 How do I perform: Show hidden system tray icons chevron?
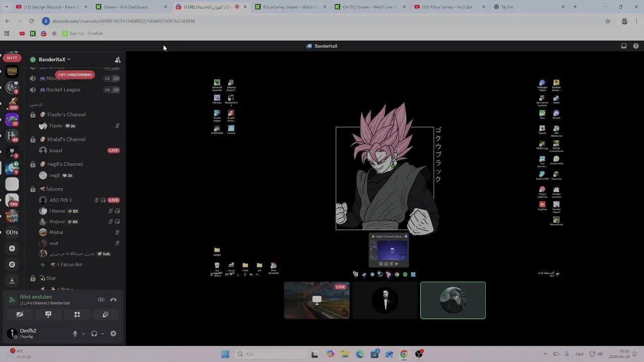(x=545, y=354)
